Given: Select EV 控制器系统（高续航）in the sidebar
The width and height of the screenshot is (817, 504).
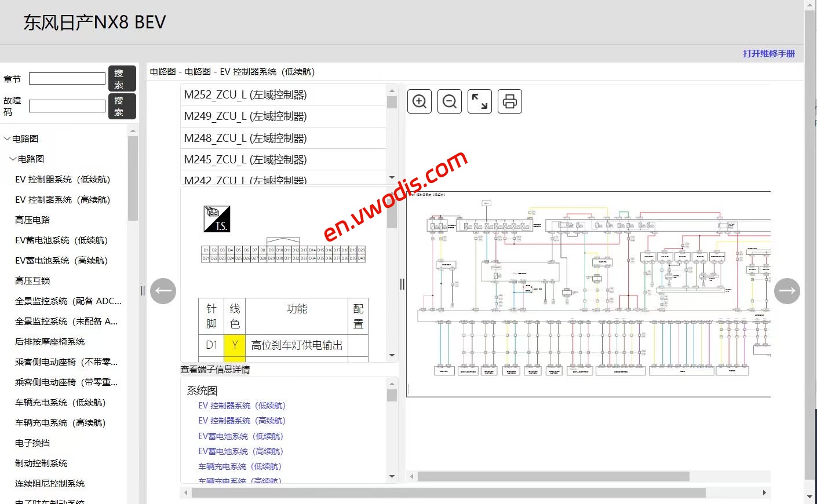Looking at the screenshot, I should pyautogui.click(x=63, y=199).
